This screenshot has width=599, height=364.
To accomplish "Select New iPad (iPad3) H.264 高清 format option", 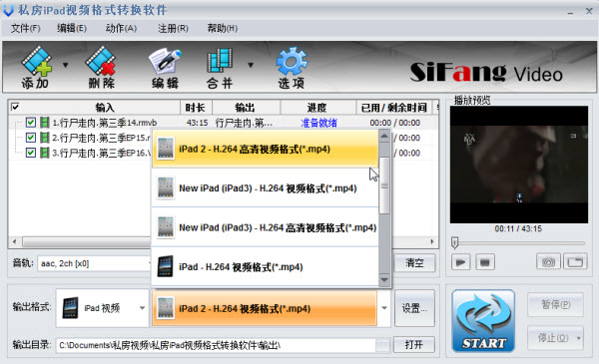I will pyautogui.click(x=266, y=227).
